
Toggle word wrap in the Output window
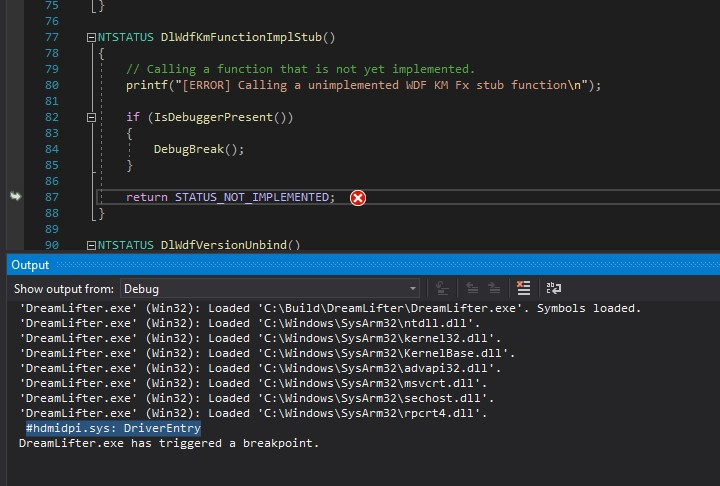[x=553, y=288]
